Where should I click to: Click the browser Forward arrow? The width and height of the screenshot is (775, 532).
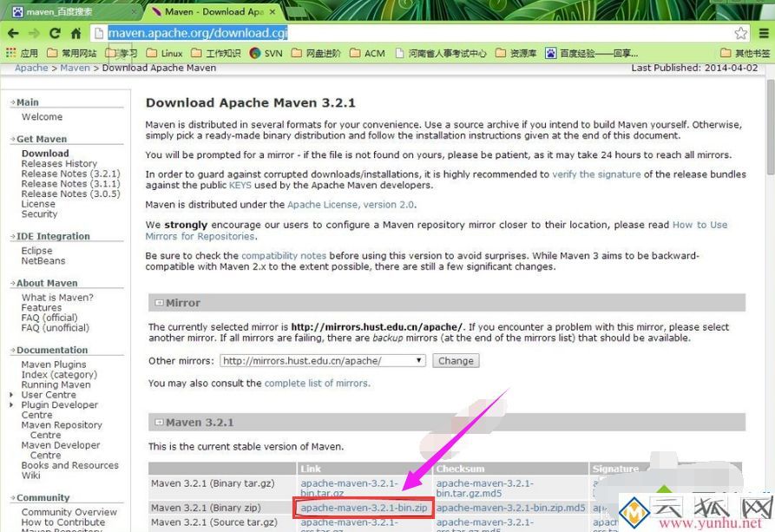pyautogui.click(x=34, y=33)
